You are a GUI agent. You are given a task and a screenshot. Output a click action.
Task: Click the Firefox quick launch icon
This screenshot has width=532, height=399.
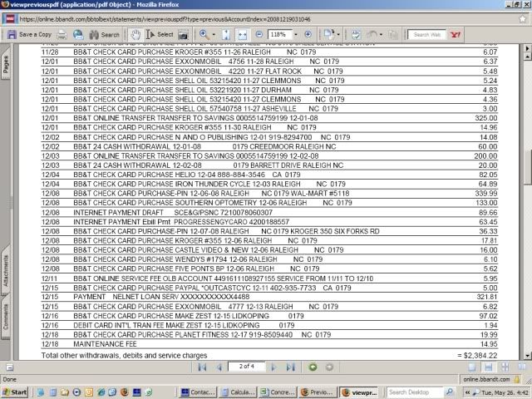tap(125, 392)
